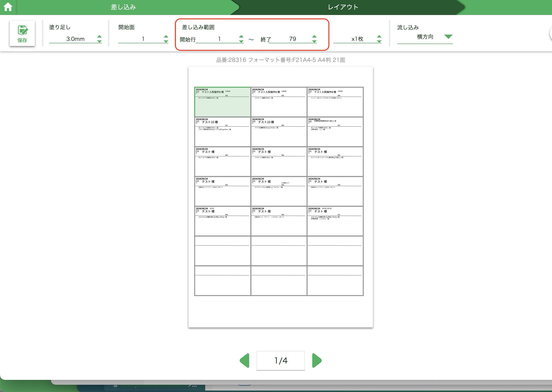Increase 開始面 value with up arrow
The image size is (552, 392).
pos(166,37)
